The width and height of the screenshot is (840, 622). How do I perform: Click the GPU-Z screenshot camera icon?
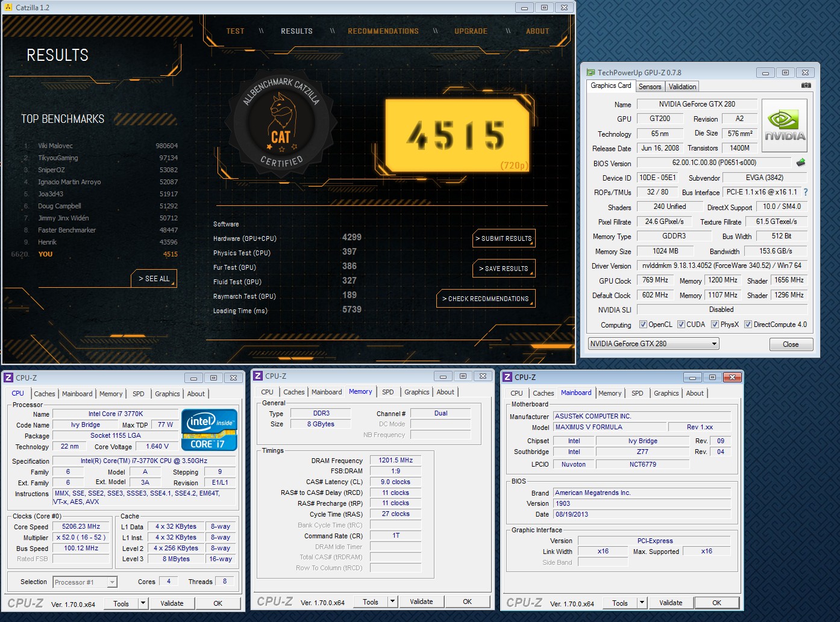(806, 86)
